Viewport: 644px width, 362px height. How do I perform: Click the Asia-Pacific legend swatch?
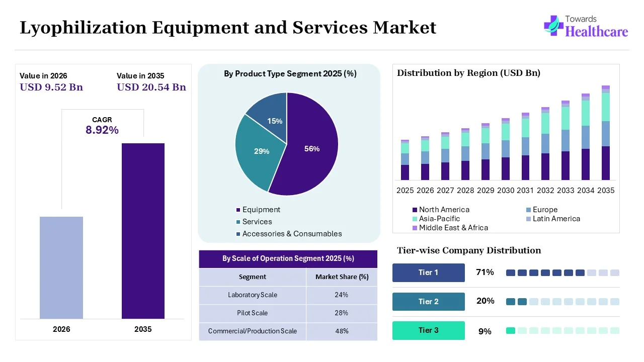coord(415,219)
